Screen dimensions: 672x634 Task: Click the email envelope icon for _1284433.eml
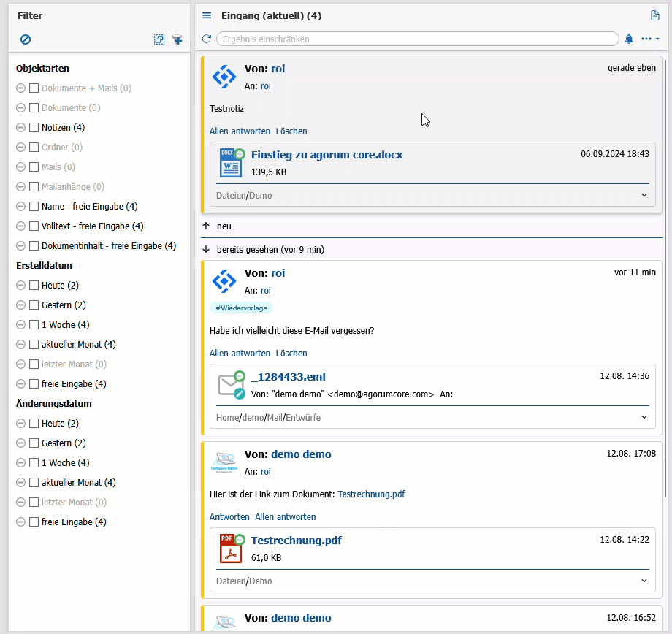pyautogui.click(x=231, y=385)
